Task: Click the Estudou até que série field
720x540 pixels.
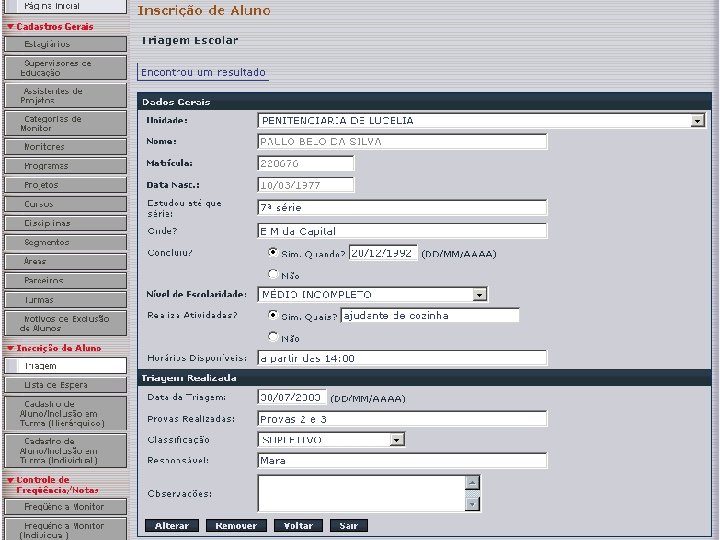Action: [x=402, y=208]
